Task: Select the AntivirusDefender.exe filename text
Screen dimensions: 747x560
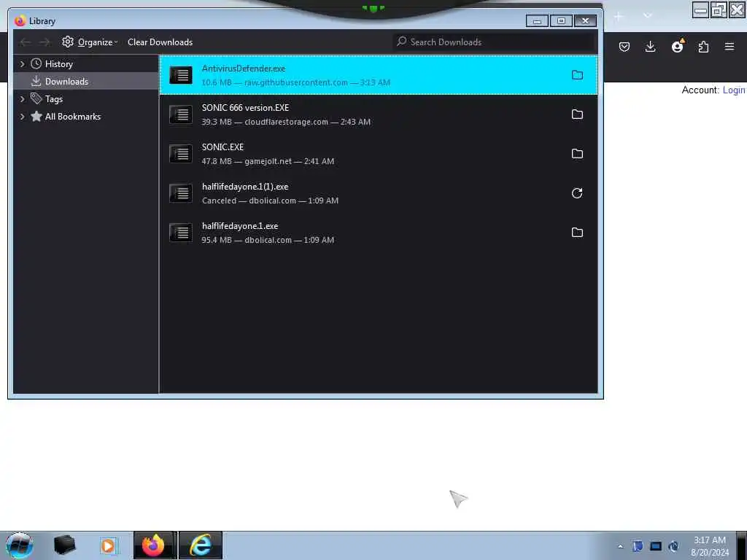Action: point(244,69)
